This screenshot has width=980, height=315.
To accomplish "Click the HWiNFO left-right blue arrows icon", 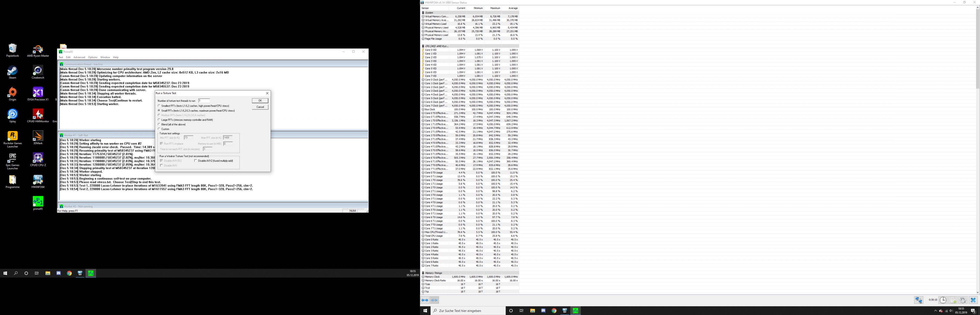I will pyautogui.click(x=425, y=300).
